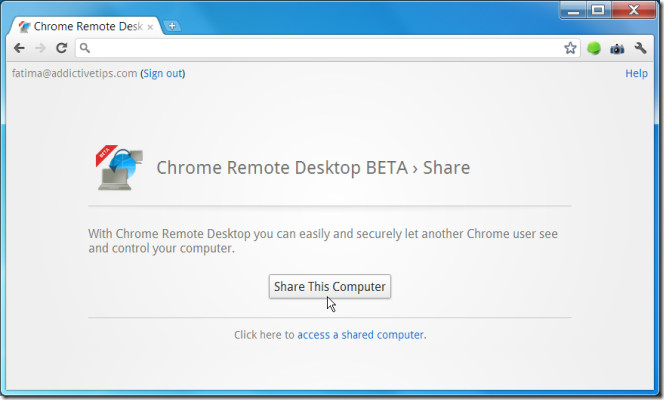Open the Chrome wrench menu
The image size is (664, 400).
point(641,47)
